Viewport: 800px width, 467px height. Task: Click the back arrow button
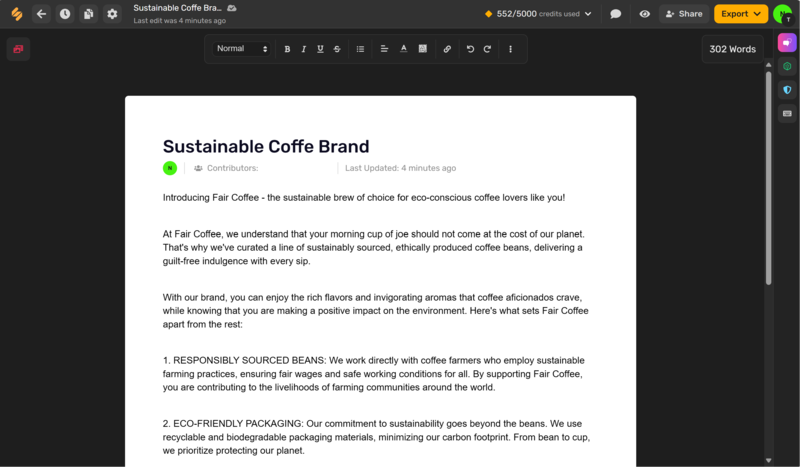(x=41, y=14)
